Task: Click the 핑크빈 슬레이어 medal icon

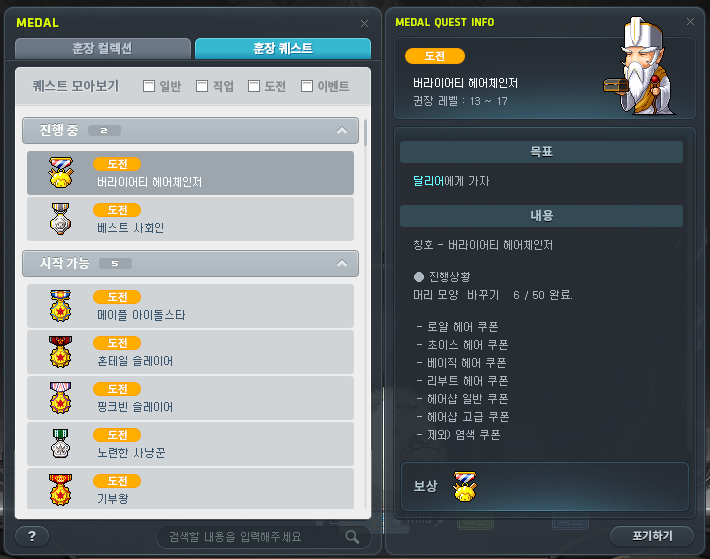Action: (x=61, y=398)
